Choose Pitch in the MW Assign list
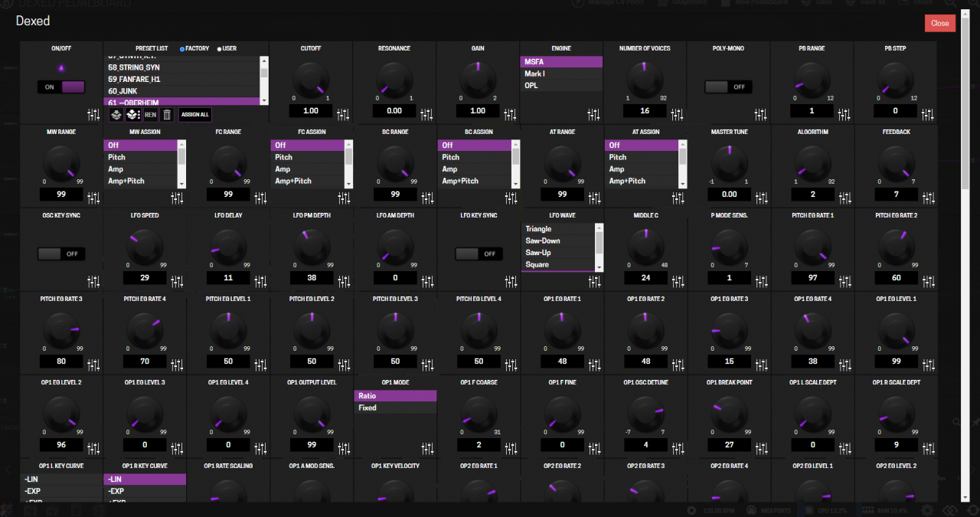 [141, 157]
